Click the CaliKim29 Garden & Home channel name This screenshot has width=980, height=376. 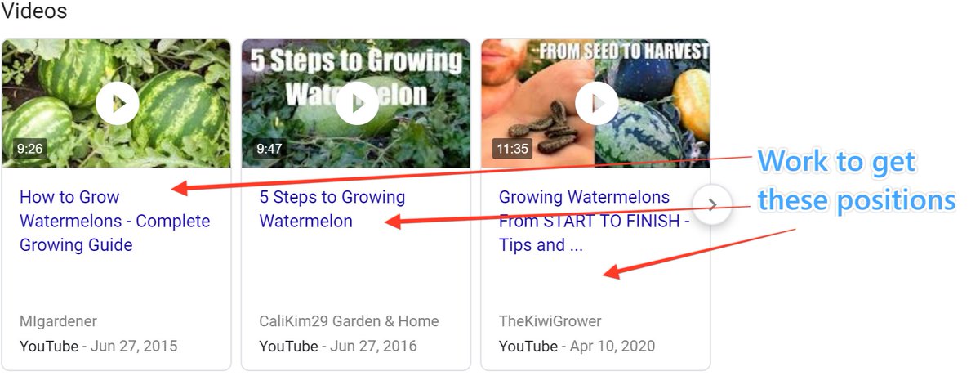349,321
